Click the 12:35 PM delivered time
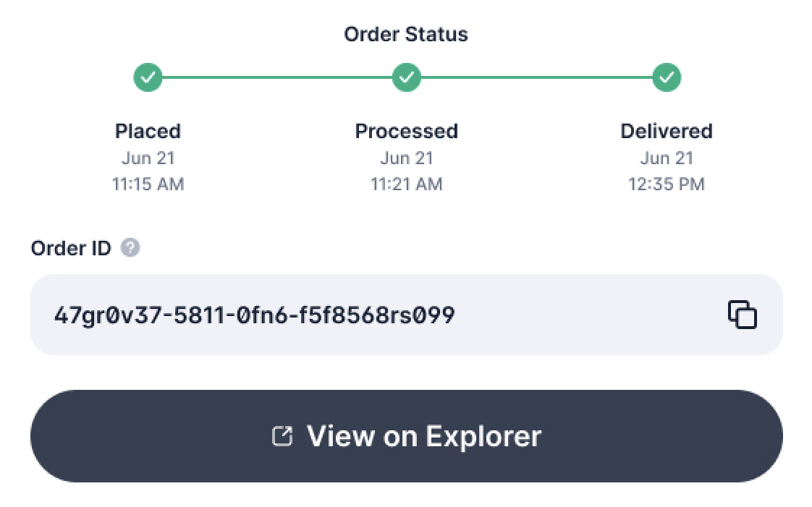This screenshot has width=812, height=507. tap(667, 184)
